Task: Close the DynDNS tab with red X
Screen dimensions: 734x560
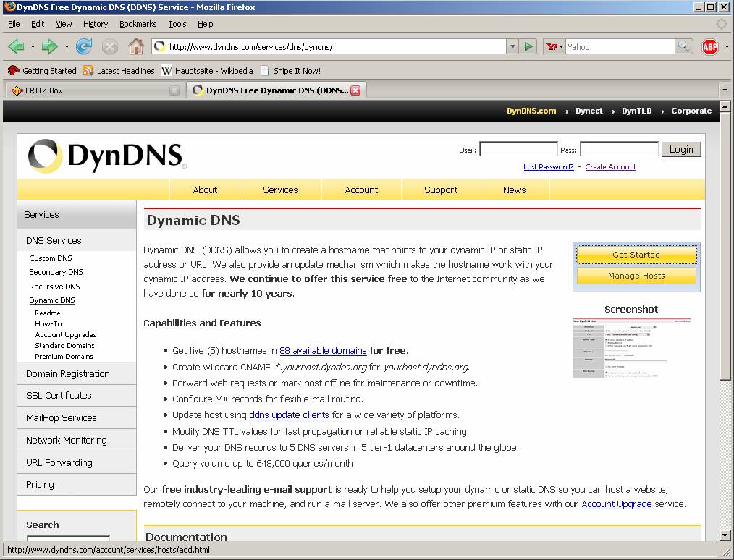Action: click(355, 90)
